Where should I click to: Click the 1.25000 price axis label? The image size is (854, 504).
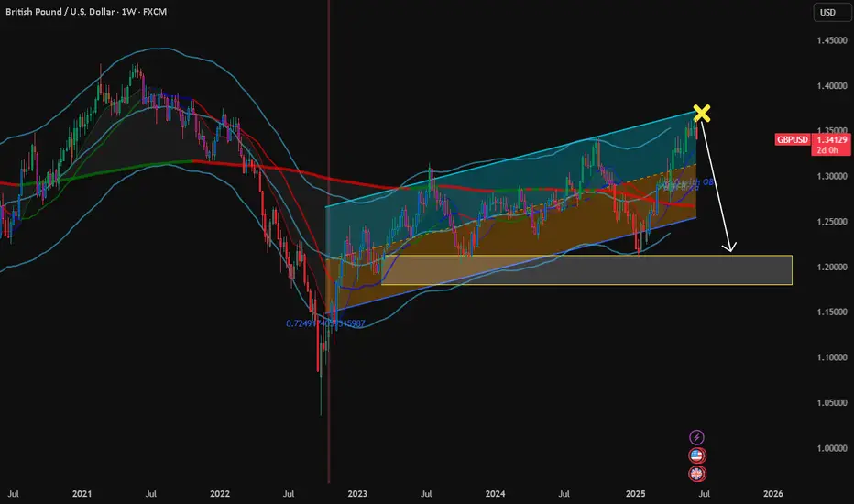[x=832, y=222]
